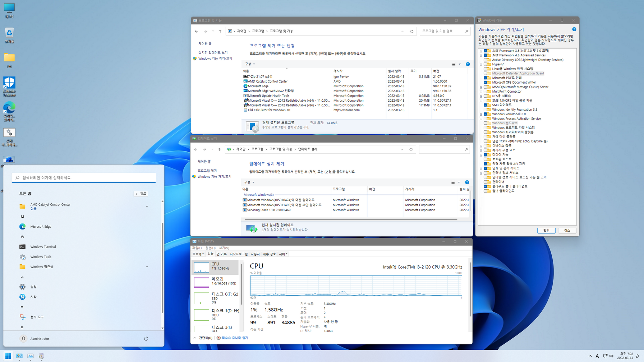
Task: Click the back arrow in Programs and Features window
Action: pos(196,31)
